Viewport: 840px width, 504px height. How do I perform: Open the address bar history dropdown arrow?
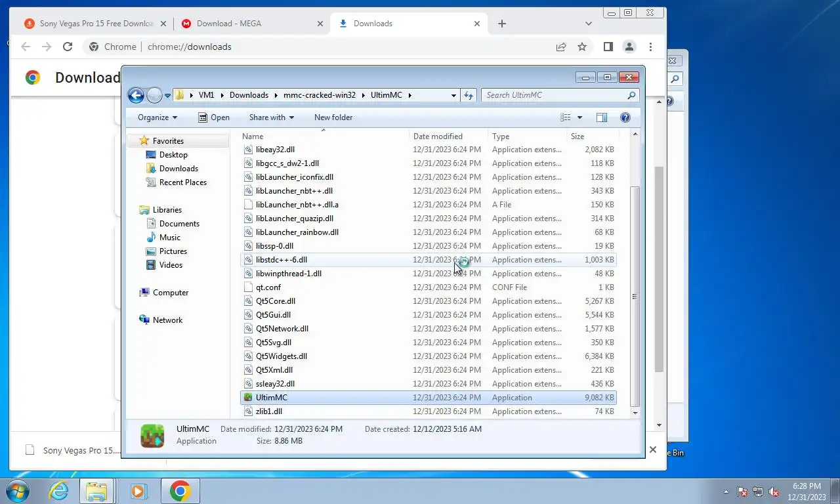(x=453, y=95)
